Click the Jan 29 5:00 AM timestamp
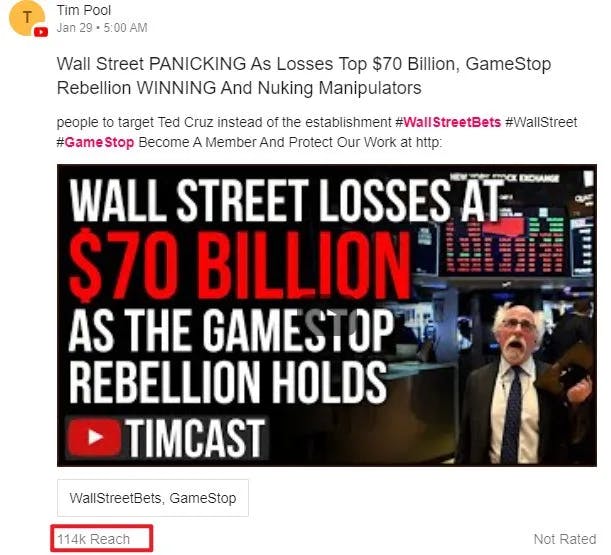611x555 pixels. 102,28
